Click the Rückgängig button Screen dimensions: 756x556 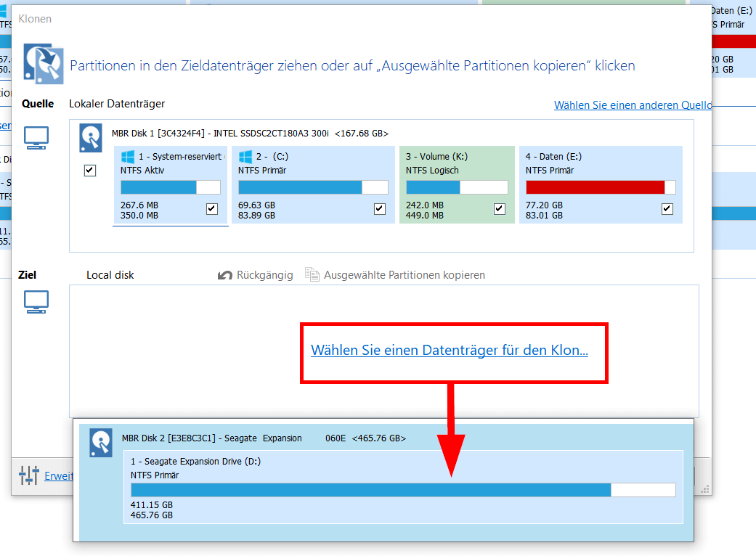click(256, 275)
